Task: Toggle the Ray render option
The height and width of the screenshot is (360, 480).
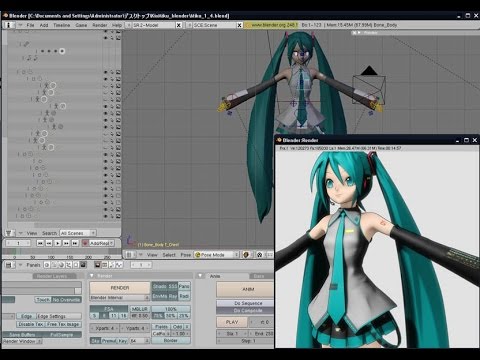Action: click(x=173, y=296)
